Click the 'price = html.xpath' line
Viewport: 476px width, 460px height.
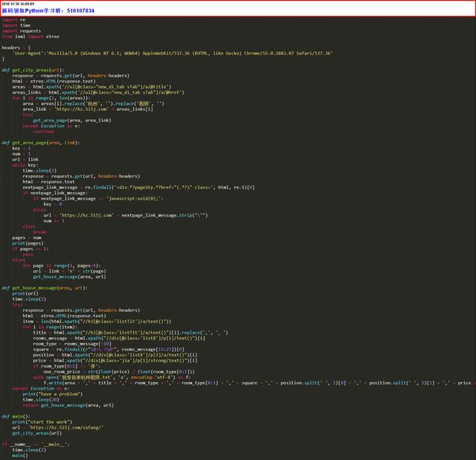(x=115, y=360)
